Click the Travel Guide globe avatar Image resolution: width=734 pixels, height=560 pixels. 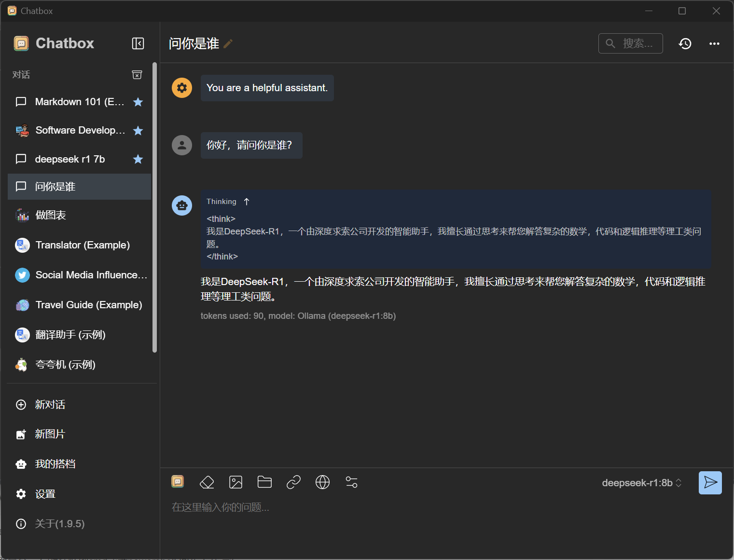pos(23,305)
